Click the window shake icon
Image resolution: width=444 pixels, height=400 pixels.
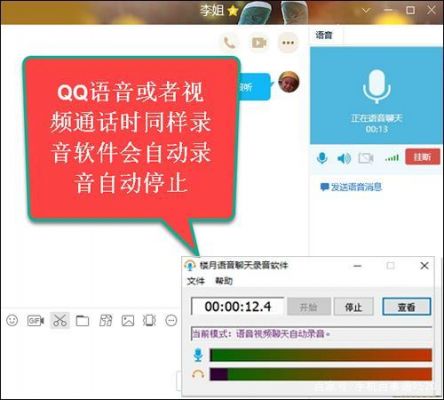[149, 320]
